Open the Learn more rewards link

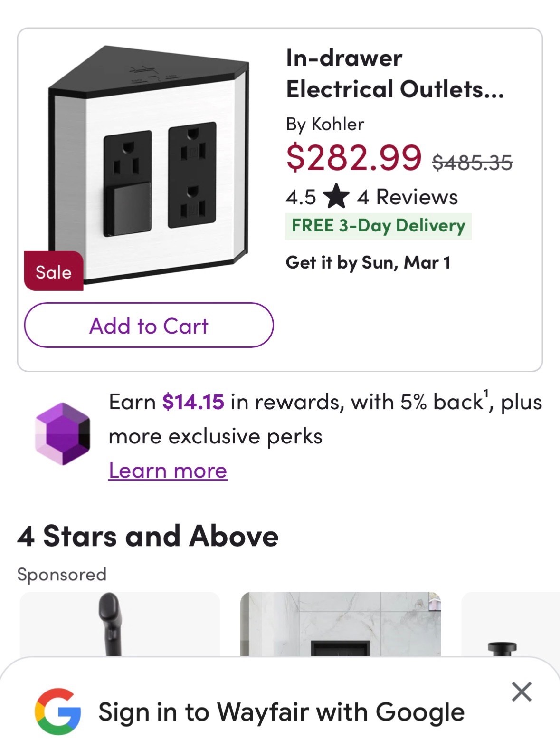(168, 471)
